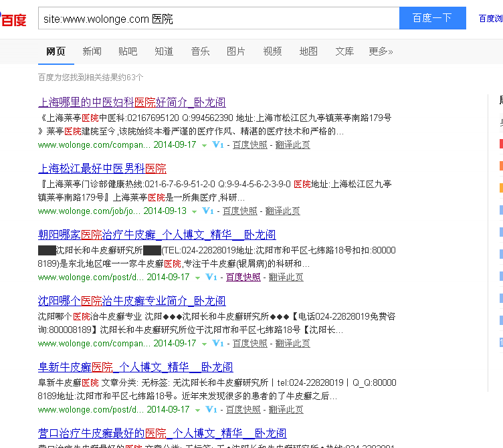Viewport: 503px width, 448px height.
Task: Open 百度快照 for 阜新牛皮癣 result
Action: click(243, 409)
